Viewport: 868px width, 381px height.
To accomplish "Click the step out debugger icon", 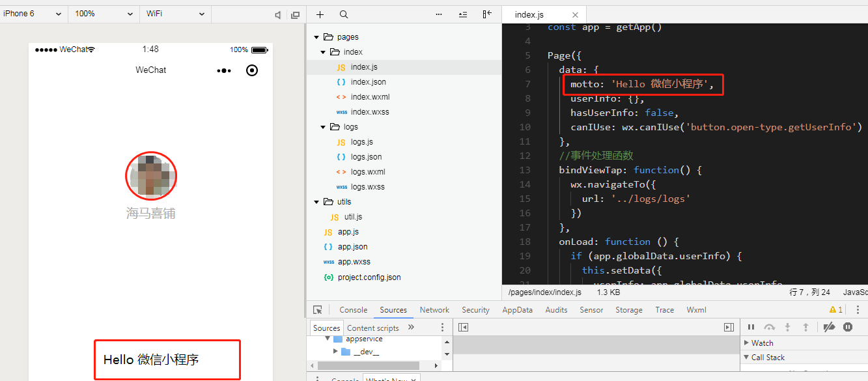I will tap(805, 327).
